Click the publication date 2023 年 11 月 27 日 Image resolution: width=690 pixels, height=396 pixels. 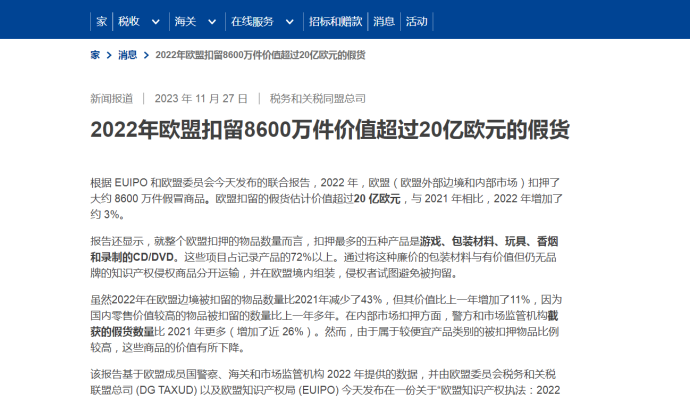201,99
